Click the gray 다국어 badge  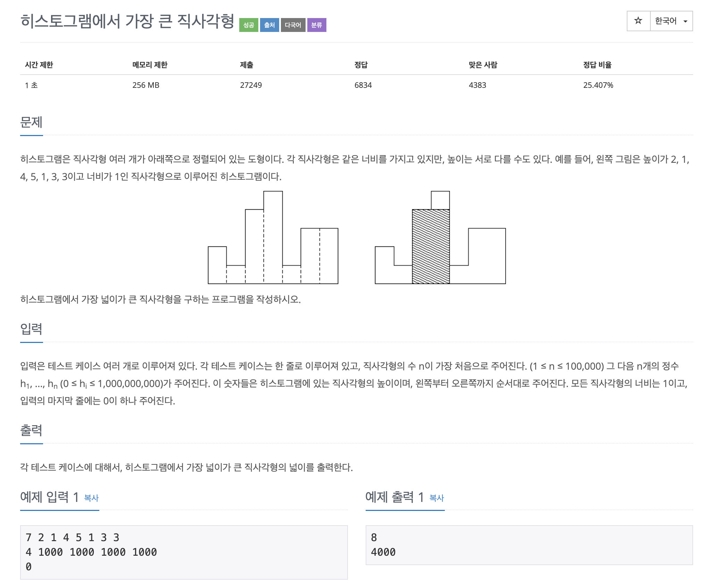[293, 25]
